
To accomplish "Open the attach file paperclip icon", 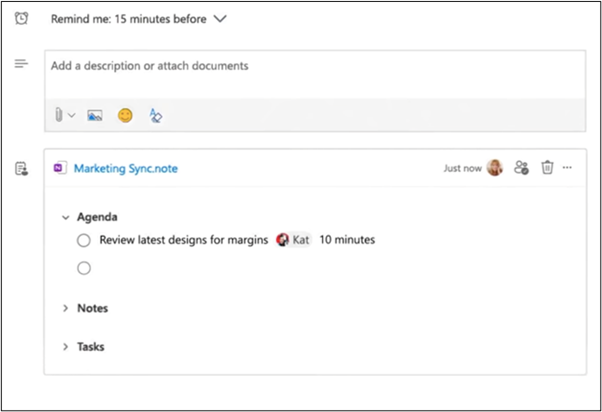I will 59,115.
